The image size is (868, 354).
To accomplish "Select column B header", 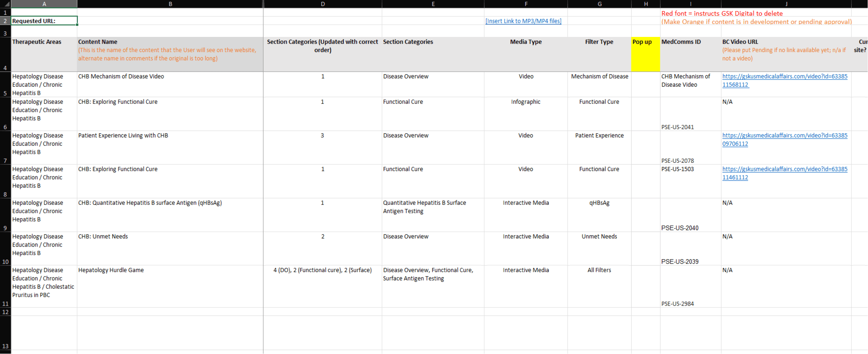I will [170, 4].
